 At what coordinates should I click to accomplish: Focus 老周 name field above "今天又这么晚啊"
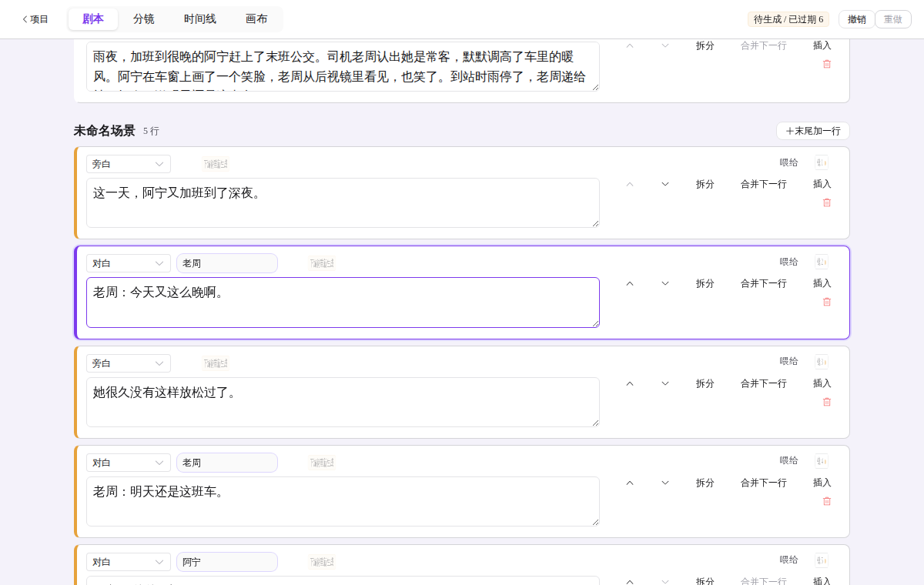tap(227, 263)
